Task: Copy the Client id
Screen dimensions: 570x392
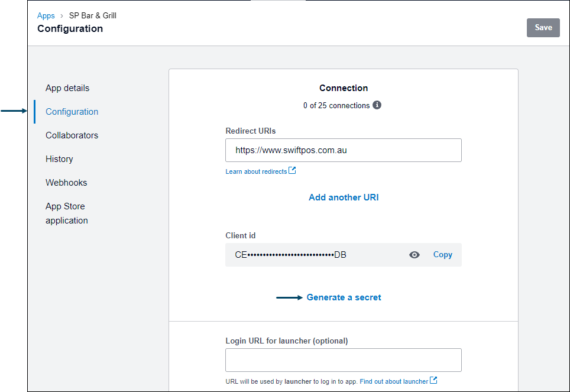Action: pos(442,255)
